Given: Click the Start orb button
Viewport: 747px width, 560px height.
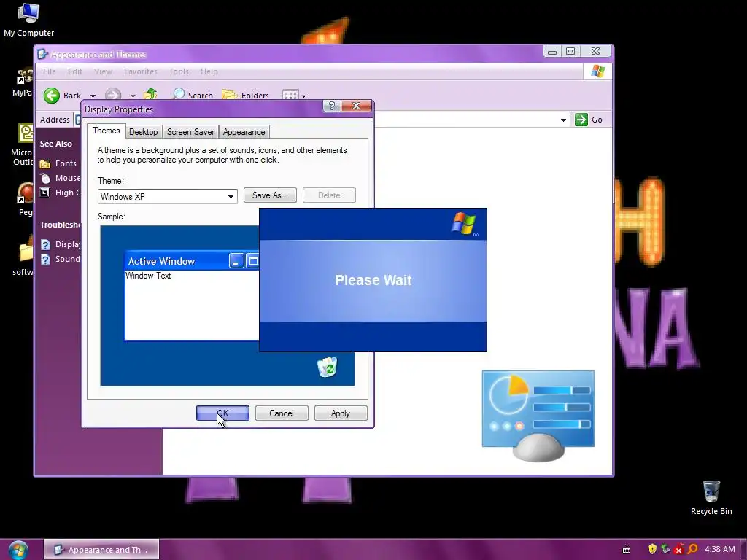Looking at the screenshot, I should tap(18, 550).
